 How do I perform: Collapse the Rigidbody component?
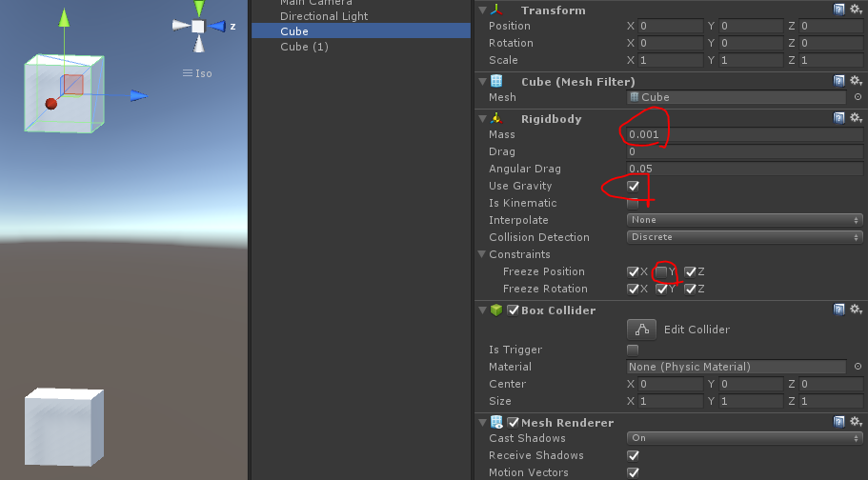(x=482, y=118)
